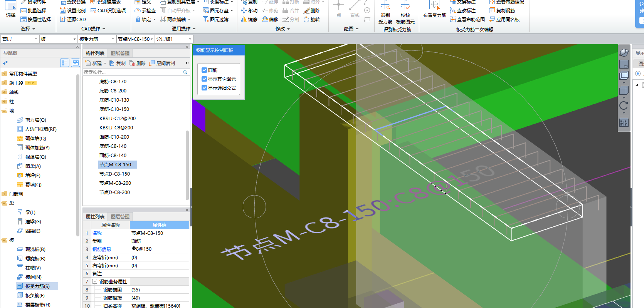Viewport: 644px width, 308px height.
Task: Switch to 2D view icon
Action: 624,64
